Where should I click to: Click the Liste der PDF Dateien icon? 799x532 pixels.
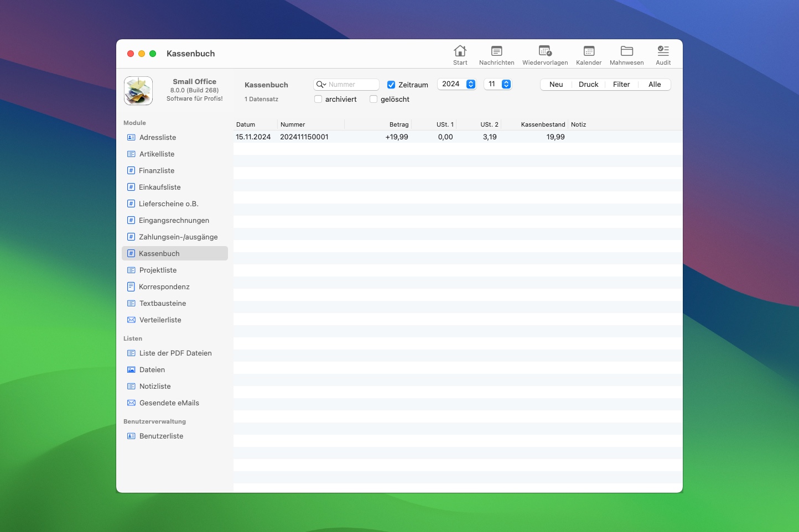tap(131, 353)
